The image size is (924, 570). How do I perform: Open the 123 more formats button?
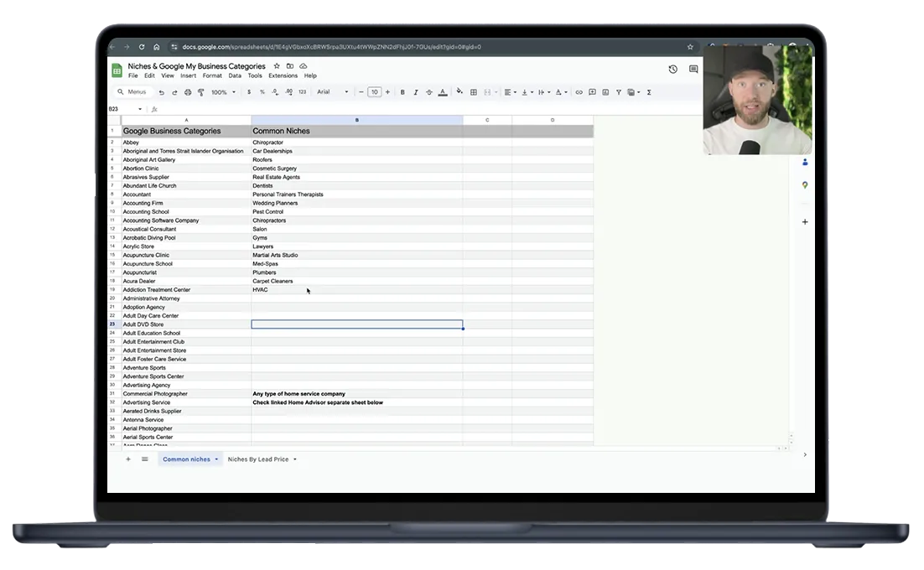pos(303,92)
